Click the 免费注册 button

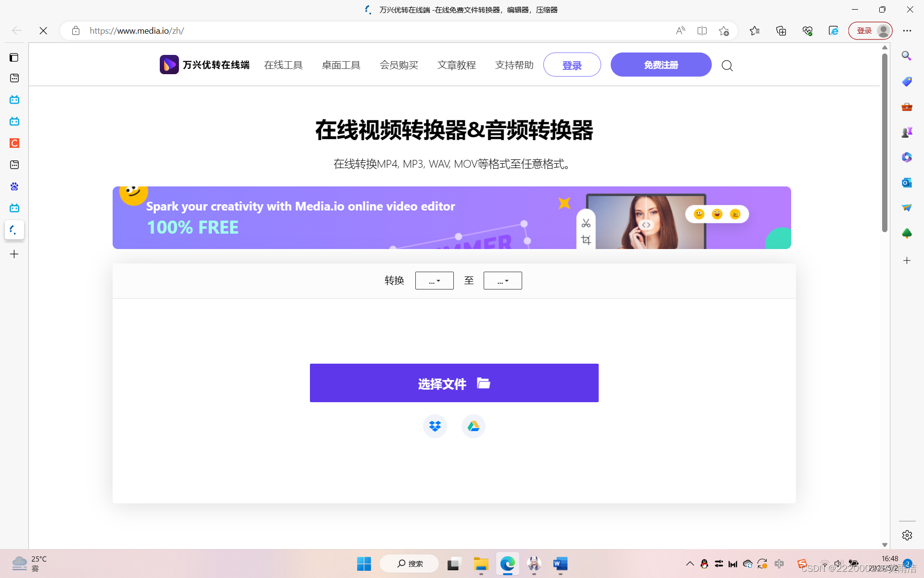661,65
